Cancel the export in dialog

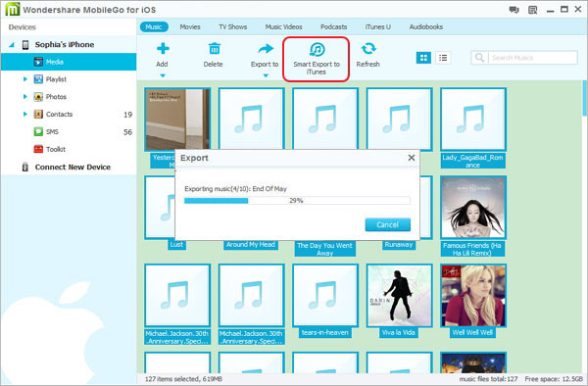click(388, 225)
